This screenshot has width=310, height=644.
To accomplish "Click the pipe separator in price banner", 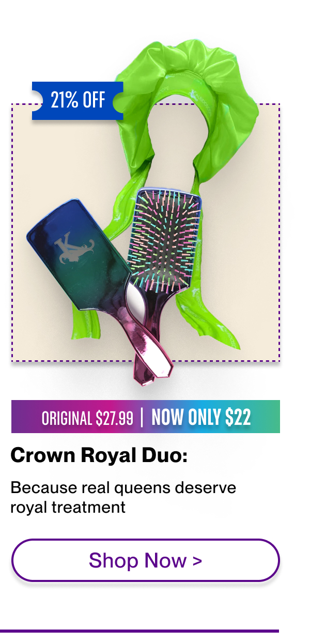I will pos(143,418).
